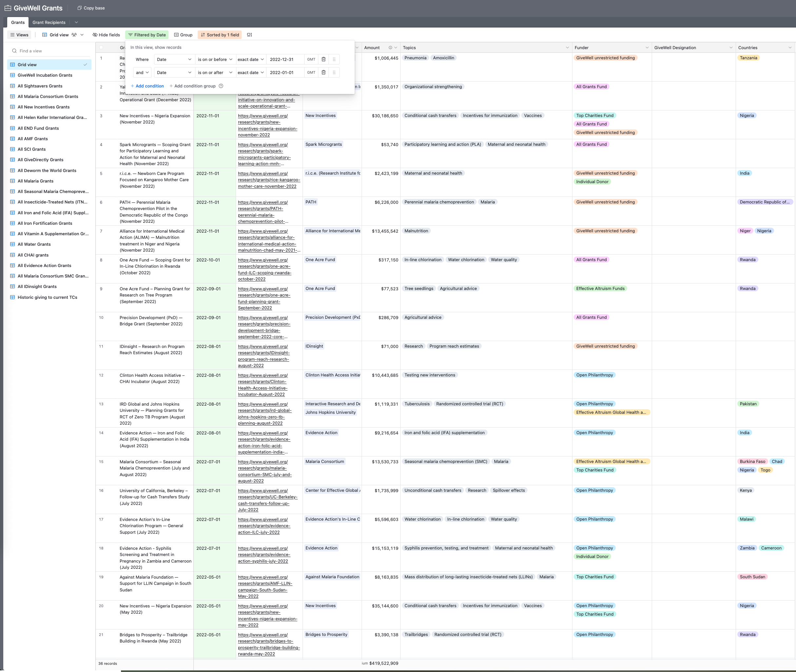Grab drag handle of first filter condition
796x672 pixels.
[334, 59]
